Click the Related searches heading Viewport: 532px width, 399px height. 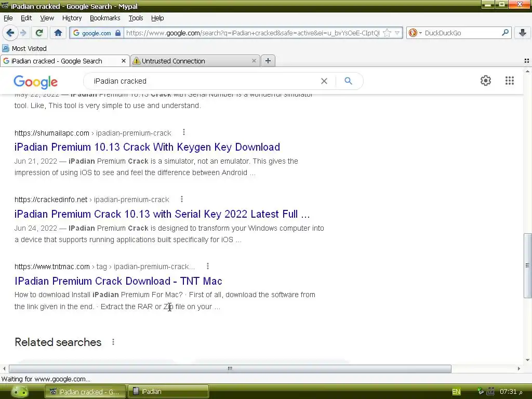click(x=58, y=342)
